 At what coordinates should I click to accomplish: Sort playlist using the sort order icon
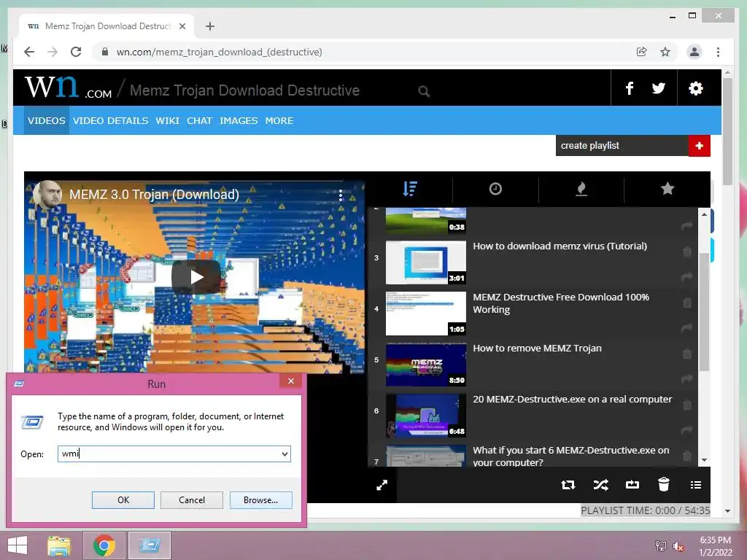[x=410, y=189]
